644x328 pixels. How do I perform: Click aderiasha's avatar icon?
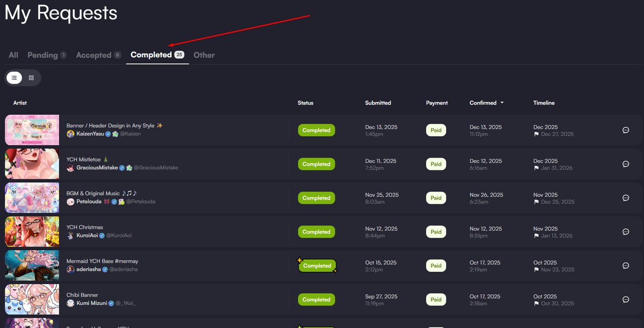pyautogui.click(x=70, y=269)
